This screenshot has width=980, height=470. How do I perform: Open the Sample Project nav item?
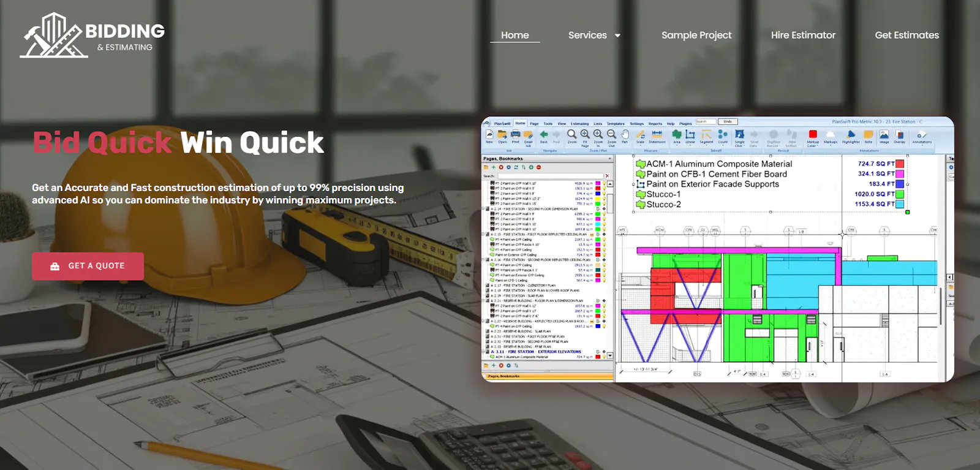pos(696,35)
